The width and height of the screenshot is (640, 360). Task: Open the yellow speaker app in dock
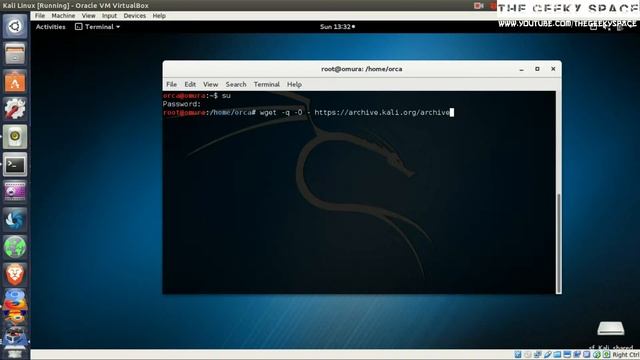click(x=15, y=137)
